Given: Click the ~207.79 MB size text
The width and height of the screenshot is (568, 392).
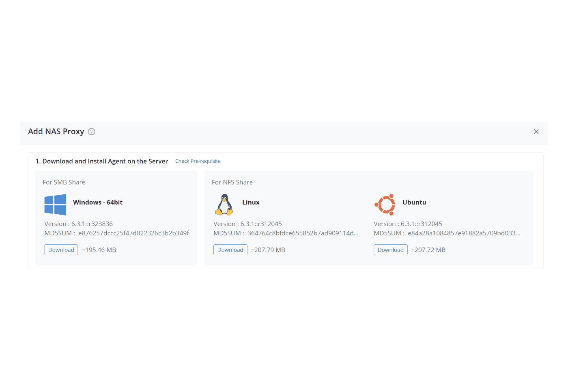Looking at the screenshot, I should [x=268, y=250].
